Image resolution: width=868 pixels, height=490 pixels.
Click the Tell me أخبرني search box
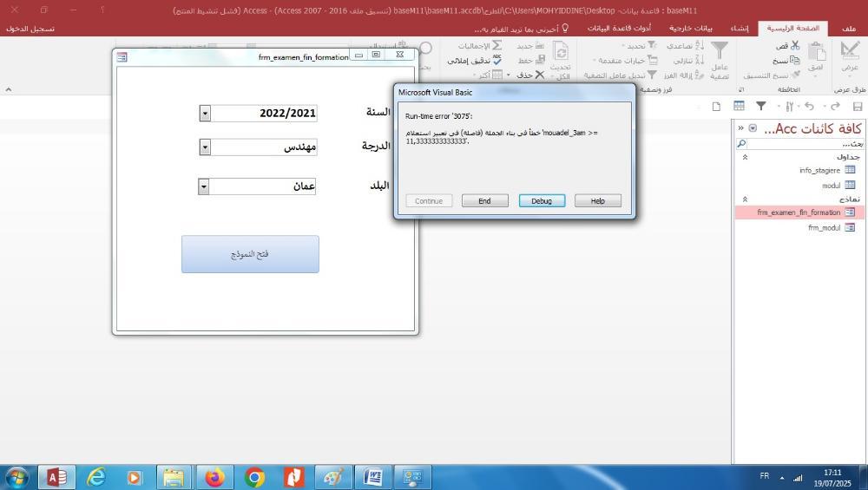[521, 29]
